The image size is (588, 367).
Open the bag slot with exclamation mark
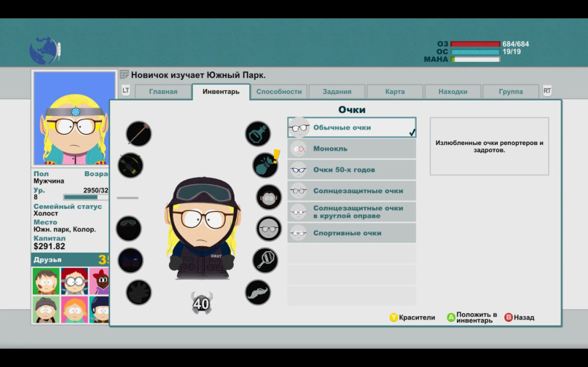tap(265, 165)
